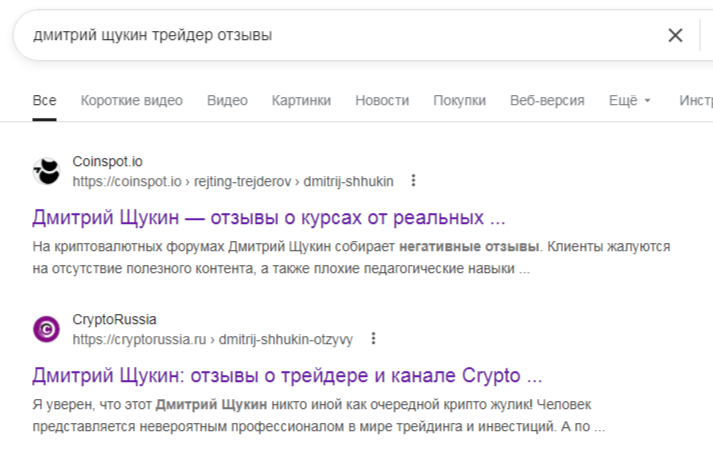Open three-dot menu for the CryptoRussia result

(373, 339)
